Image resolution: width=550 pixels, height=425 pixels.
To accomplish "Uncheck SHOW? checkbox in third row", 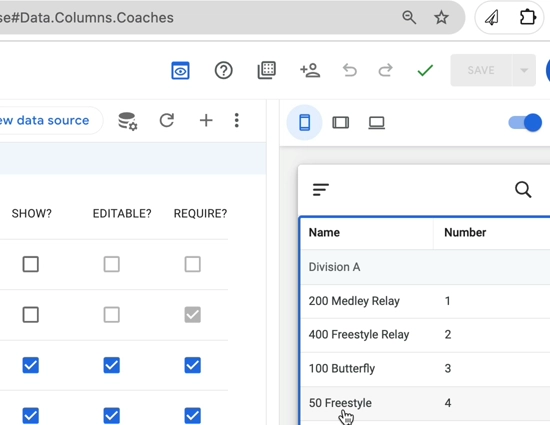I will pos(31,365).
